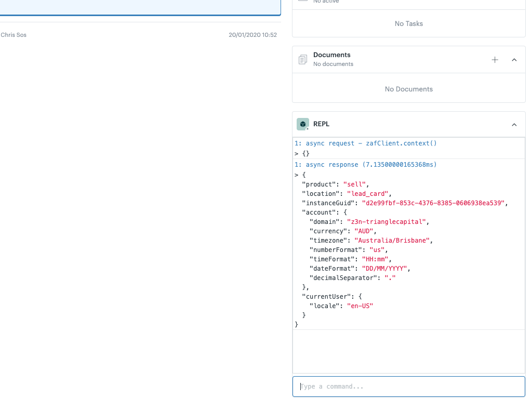Focus the 'Type a command...' input field
532x399 pixels.
408,386
